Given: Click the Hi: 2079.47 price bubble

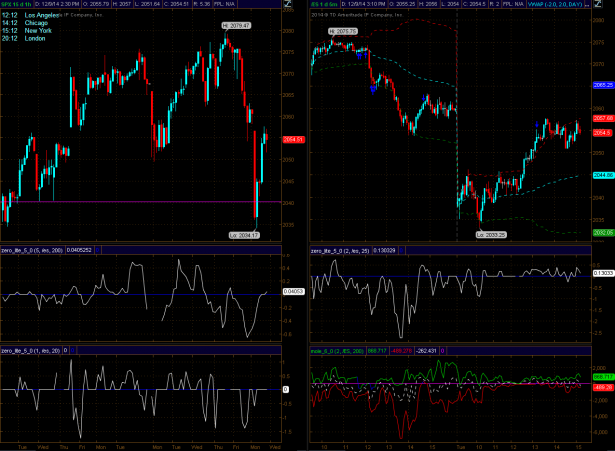Looking at the screenshot, I should pos(236,25).
